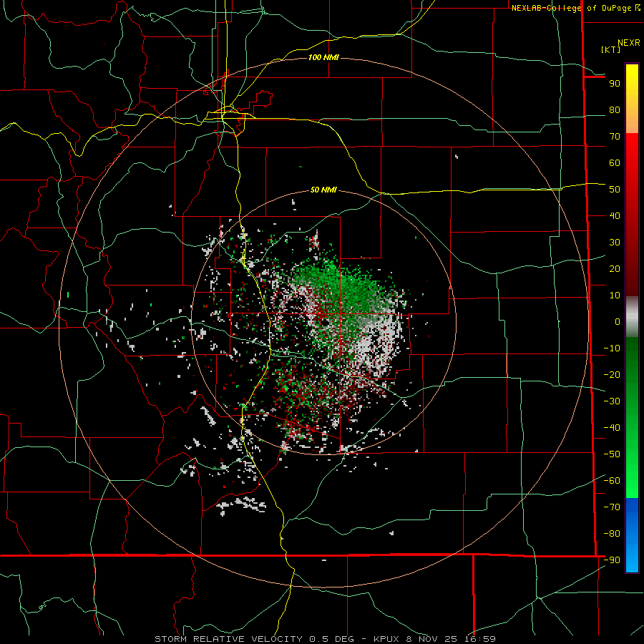This screenshot has width=644, height=644.
Task: Click the [KT] units label
Action: [611, 49]
